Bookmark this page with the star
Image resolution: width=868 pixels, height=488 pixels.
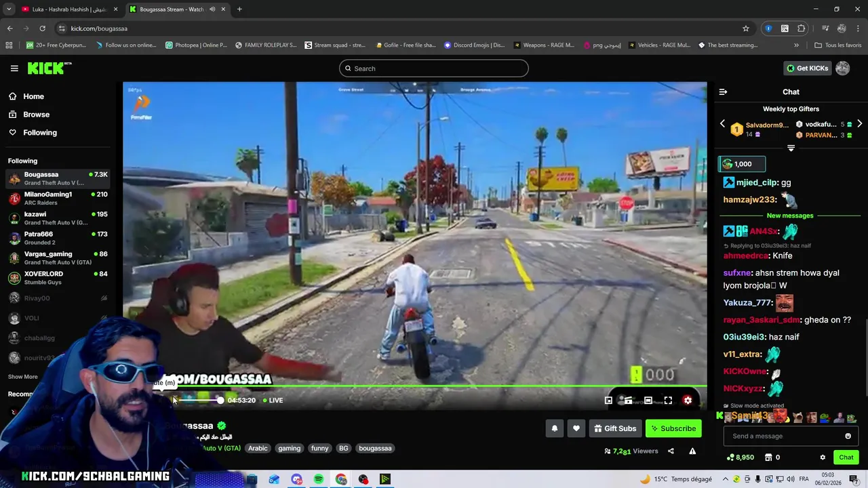pos(746,28)
